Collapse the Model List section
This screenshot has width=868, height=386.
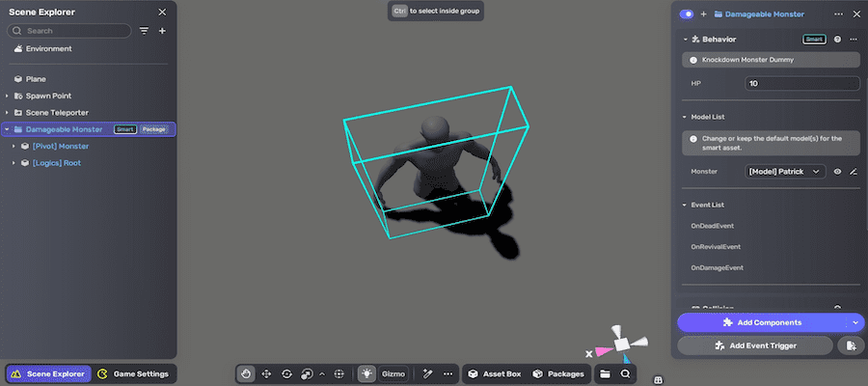pos(685,117)
